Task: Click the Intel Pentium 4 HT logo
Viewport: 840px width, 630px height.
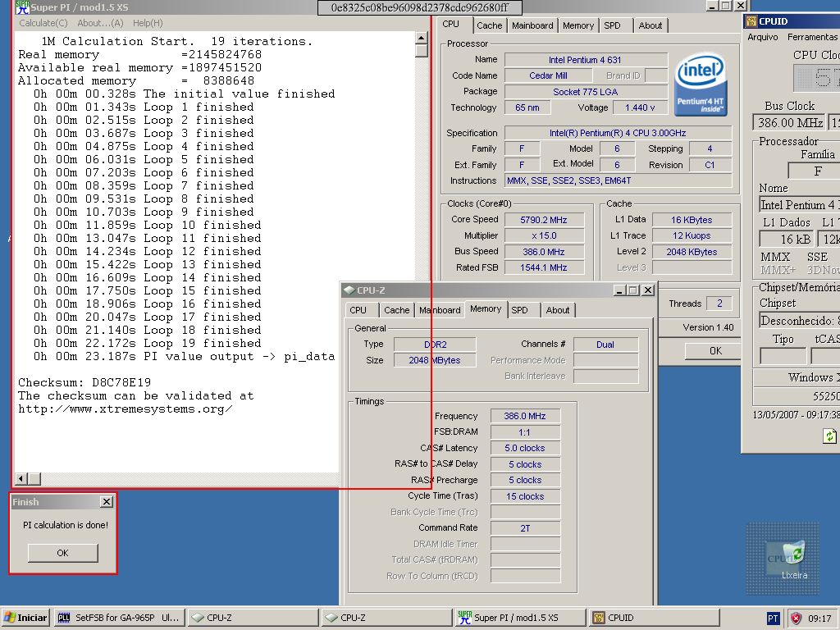Action: coord(701,84)
